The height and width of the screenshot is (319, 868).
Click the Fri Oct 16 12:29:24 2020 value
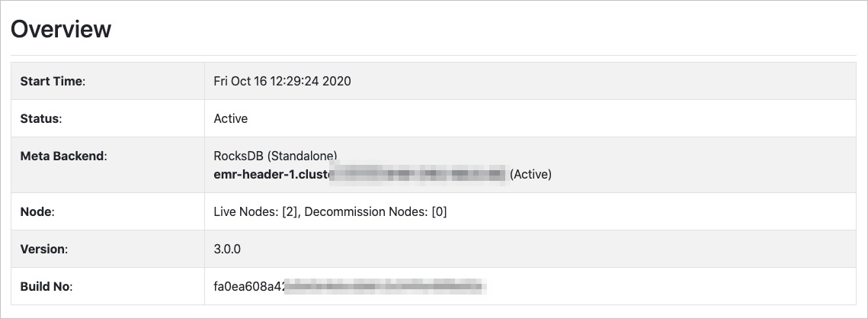282,81
